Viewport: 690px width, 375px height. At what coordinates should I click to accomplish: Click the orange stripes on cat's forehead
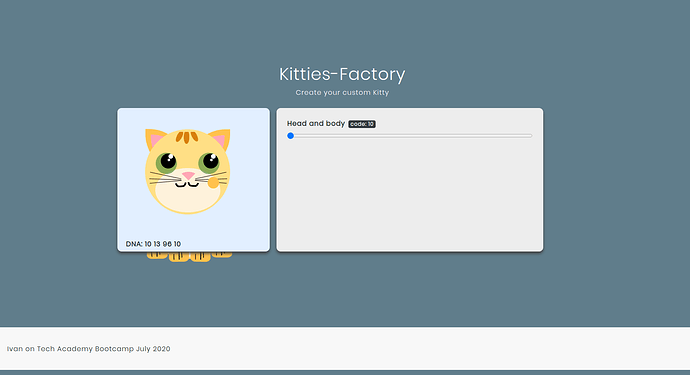point(187,137)
